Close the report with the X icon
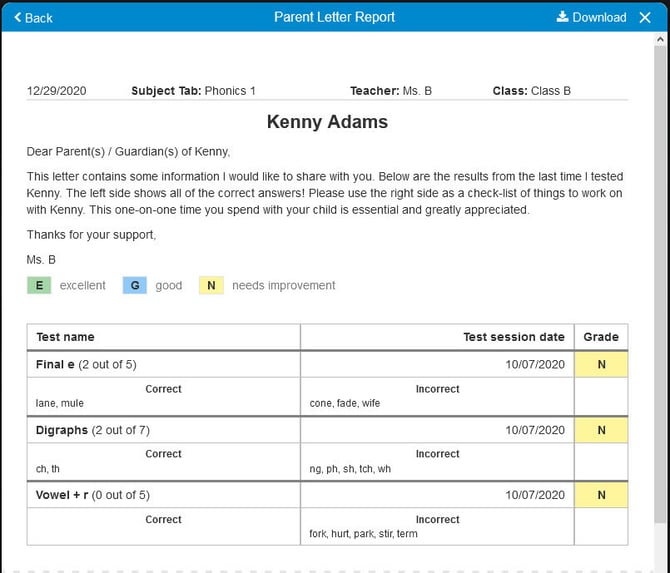The height and width of the screenshot is (573, 670). click(x=645, y=17)
